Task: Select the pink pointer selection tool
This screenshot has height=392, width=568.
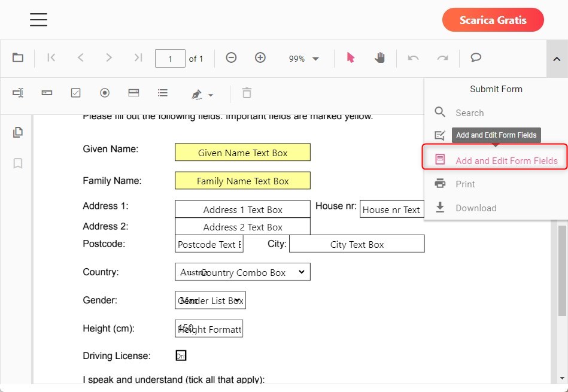Action: pos(351,58)
